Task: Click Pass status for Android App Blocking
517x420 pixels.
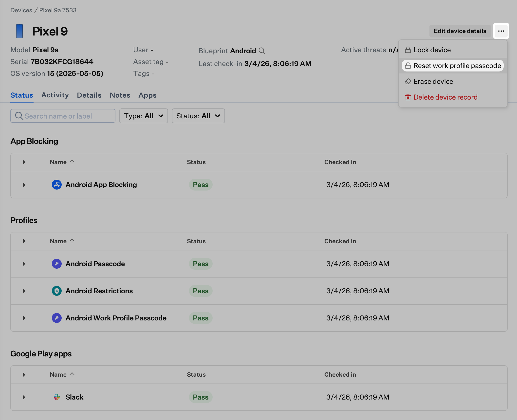Action: 201,185
